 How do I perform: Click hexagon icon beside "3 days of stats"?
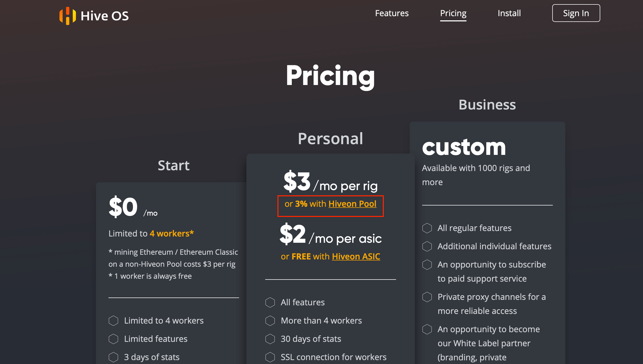pos(113,357)
